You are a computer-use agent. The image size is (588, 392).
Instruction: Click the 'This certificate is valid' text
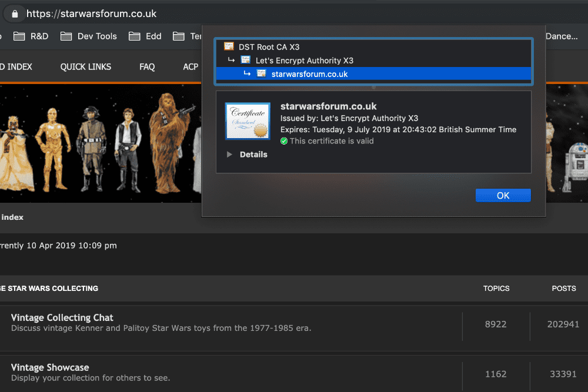(332, 141)
